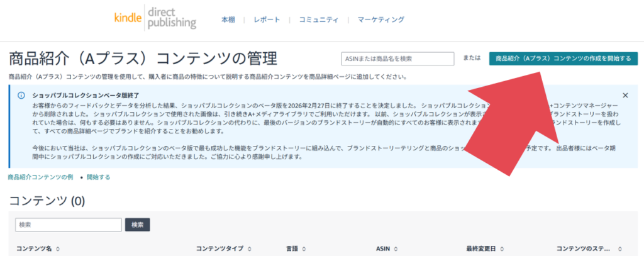The image size is (644, 256).
Task: Open the 本棚 menu item
Action: tap(228, 19)
